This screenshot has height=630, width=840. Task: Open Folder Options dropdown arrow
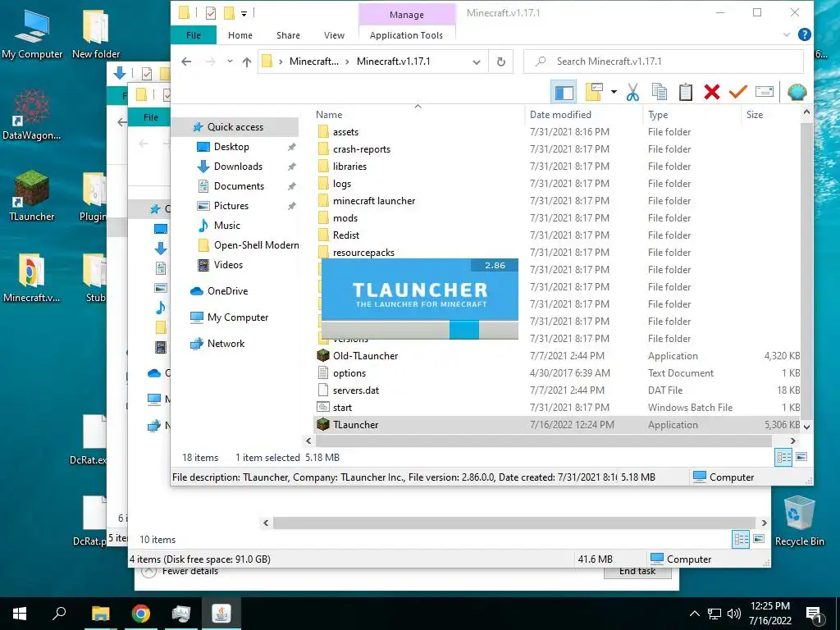(614, 92)
